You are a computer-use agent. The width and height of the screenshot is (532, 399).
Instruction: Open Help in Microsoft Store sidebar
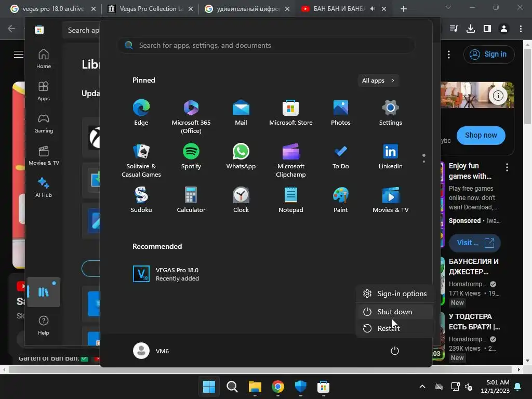44,326
